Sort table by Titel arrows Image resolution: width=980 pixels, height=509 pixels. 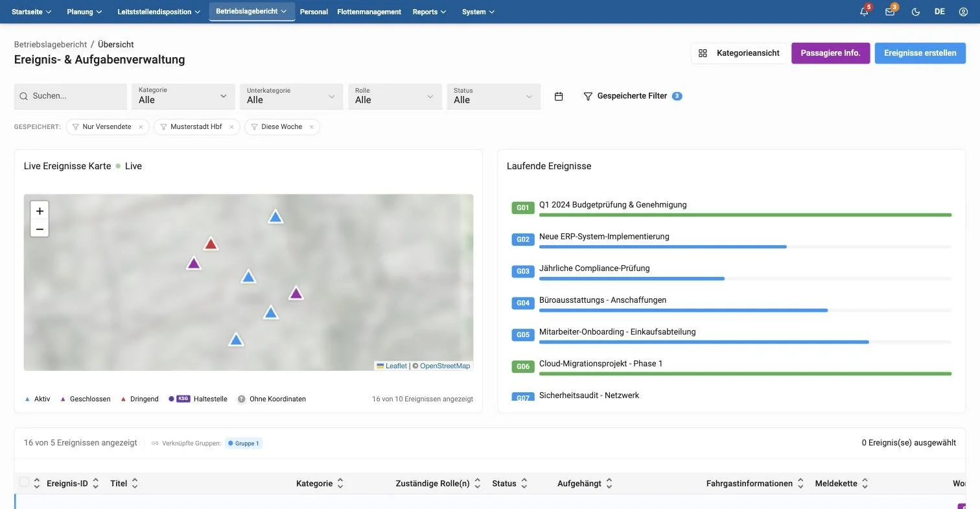[x=135, y=484]
